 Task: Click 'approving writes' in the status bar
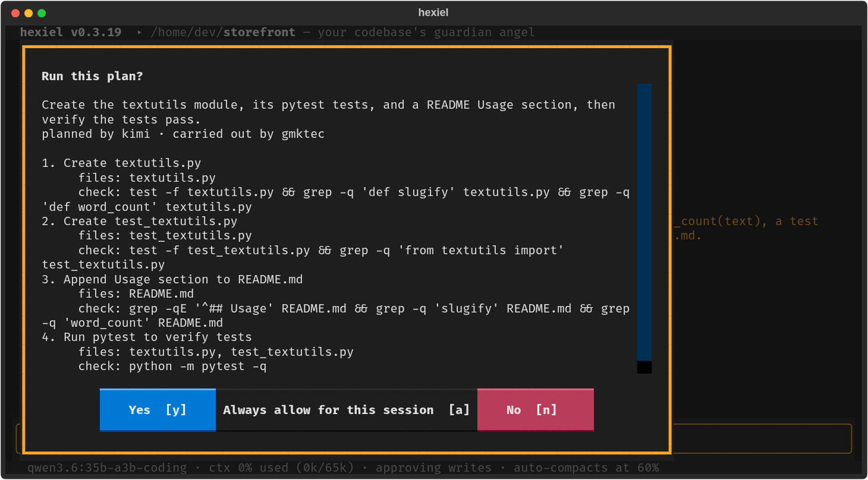click(x=434, y=468)
